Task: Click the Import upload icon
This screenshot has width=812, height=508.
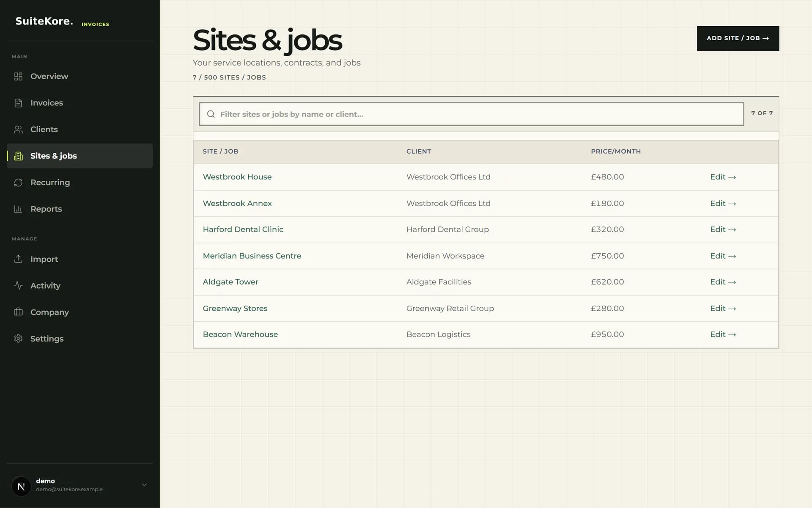Action: coord(18,259)
